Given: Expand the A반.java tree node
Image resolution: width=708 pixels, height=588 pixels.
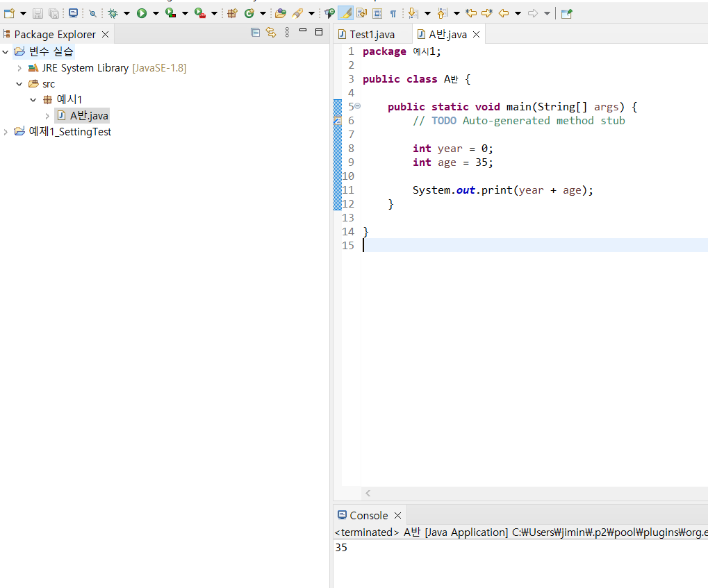Looking at the screenshot, I should pyautogui.click(x=47, y=116).
